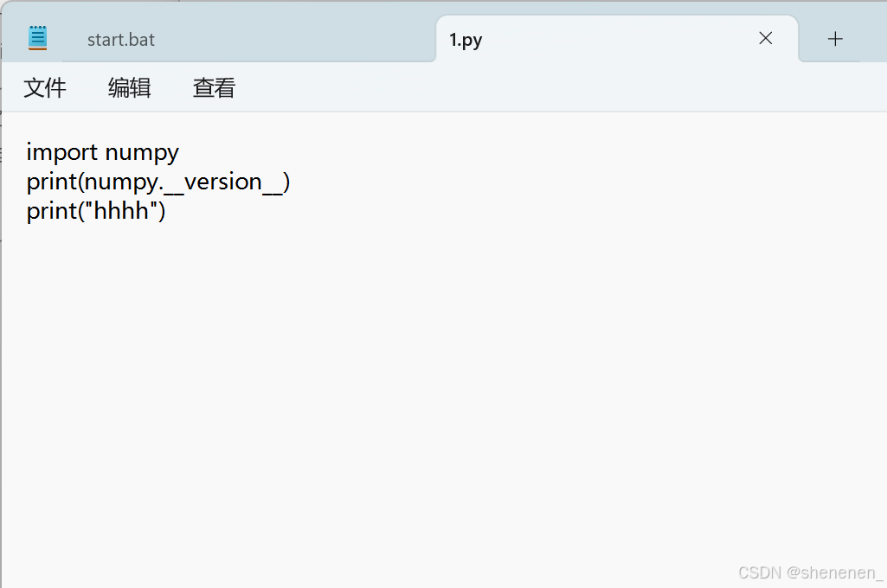Click the print(numpy.__version__) line
The height and width of the screenshot is (588, 887).
pos(158,182)
